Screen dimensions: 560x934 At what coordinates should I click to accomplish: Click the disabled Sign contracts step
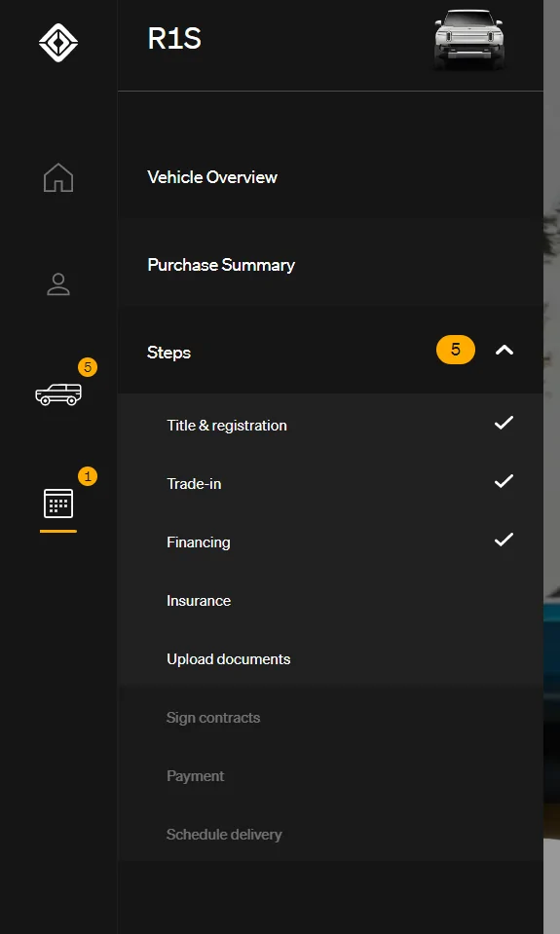[213, 717]
